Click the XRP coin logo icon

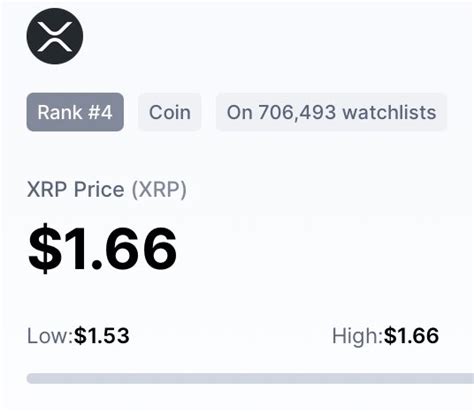55,36
